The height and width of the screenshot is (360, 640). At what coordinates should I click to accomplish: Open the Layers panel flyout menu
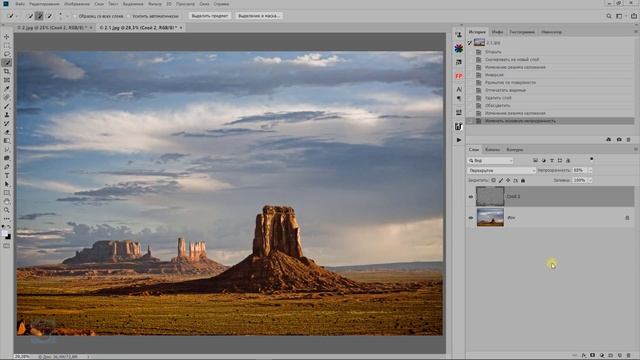click(636, 149)
